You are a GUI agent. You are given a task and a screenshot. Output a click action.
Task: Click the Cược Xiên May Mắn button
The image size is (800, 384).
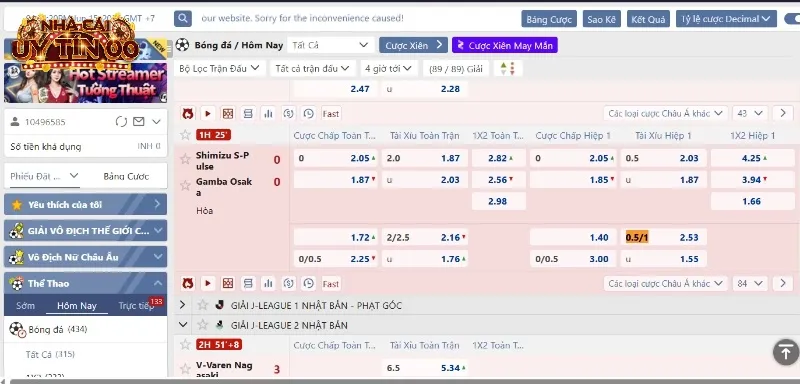[505, 45]
